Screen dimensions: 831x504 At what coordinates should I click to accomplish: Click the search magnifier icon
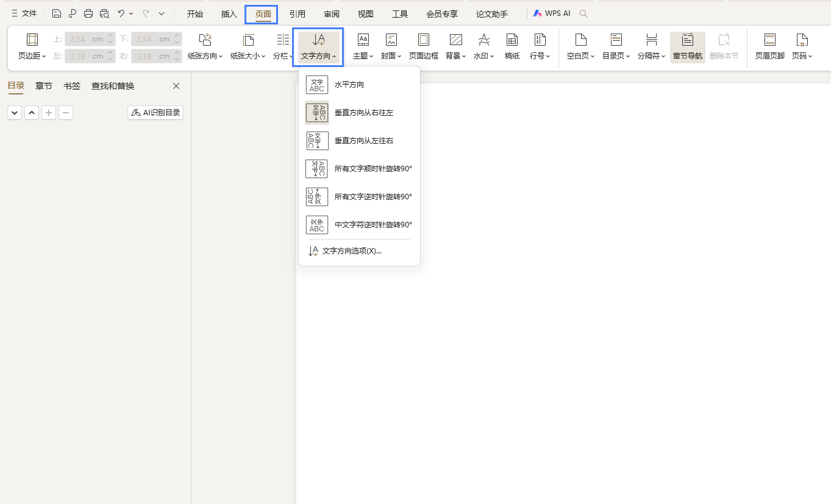click(x=583, y=13)
